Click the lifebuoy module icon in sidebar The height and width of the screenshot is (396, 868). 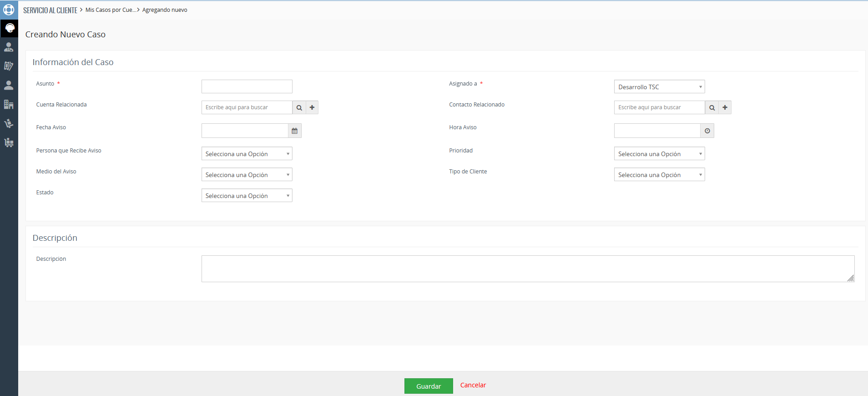tap(9, 10)
